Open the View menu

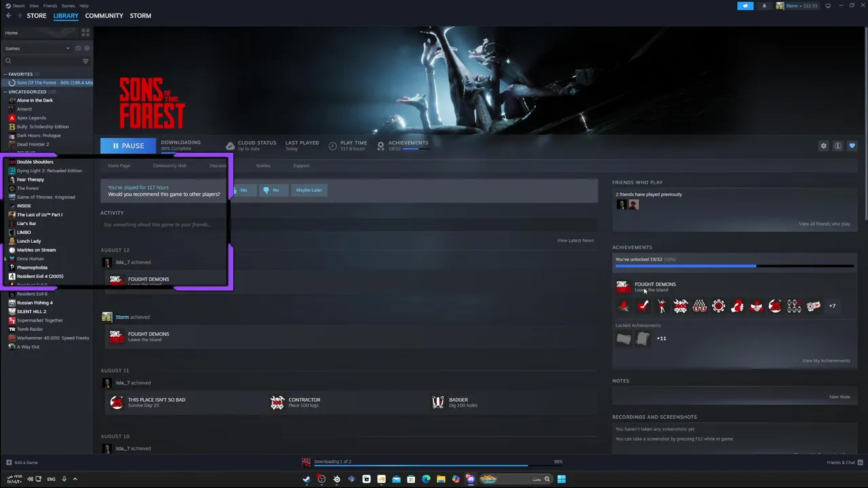pyautogui.click(x=34, y=5)
